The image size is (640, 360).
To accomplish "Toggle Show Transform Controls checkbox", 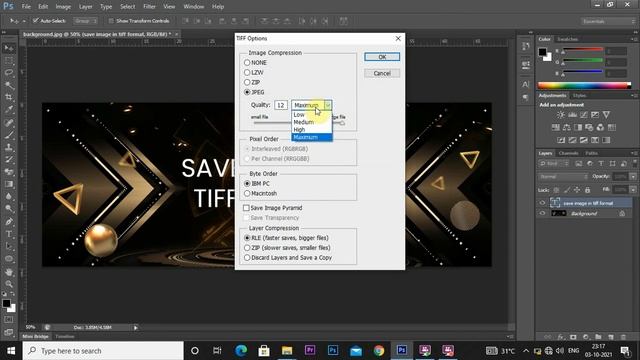I will coord(111,20).
